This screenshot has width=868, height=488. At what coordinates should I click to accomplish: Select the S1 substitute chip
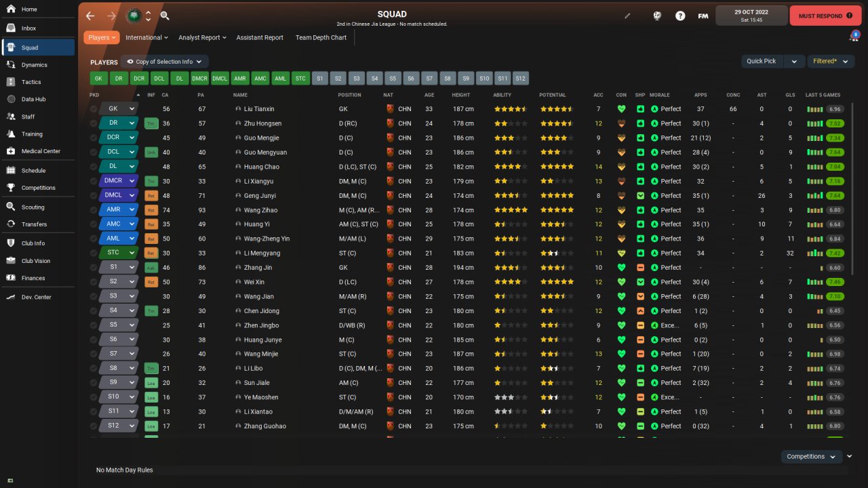coord(320,79)
